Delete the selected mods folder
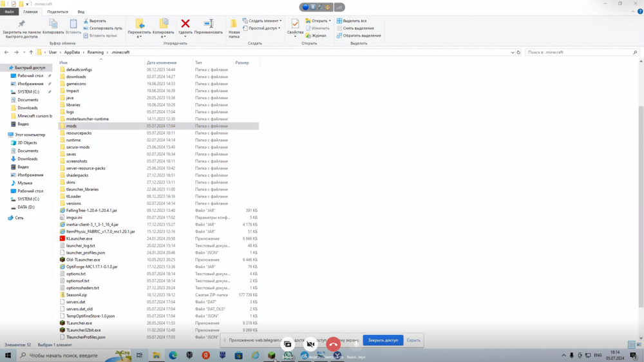Image resolution: width=644 pixels, height=362 pixels. 185,26
